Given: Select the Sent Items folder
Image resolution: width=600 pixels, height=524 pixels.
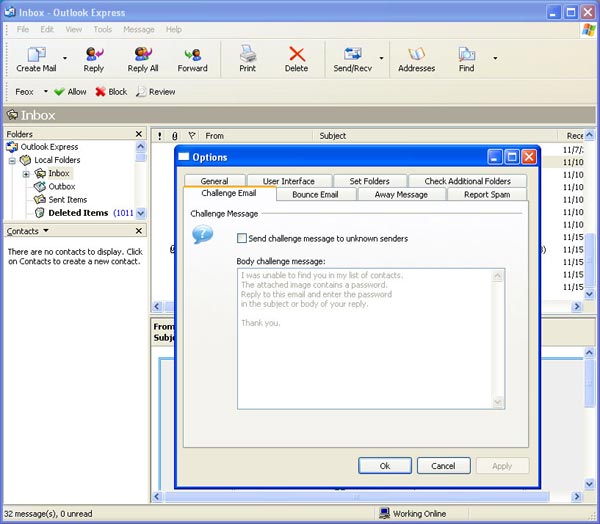Looking at the screenshot, I should [60, 199].
